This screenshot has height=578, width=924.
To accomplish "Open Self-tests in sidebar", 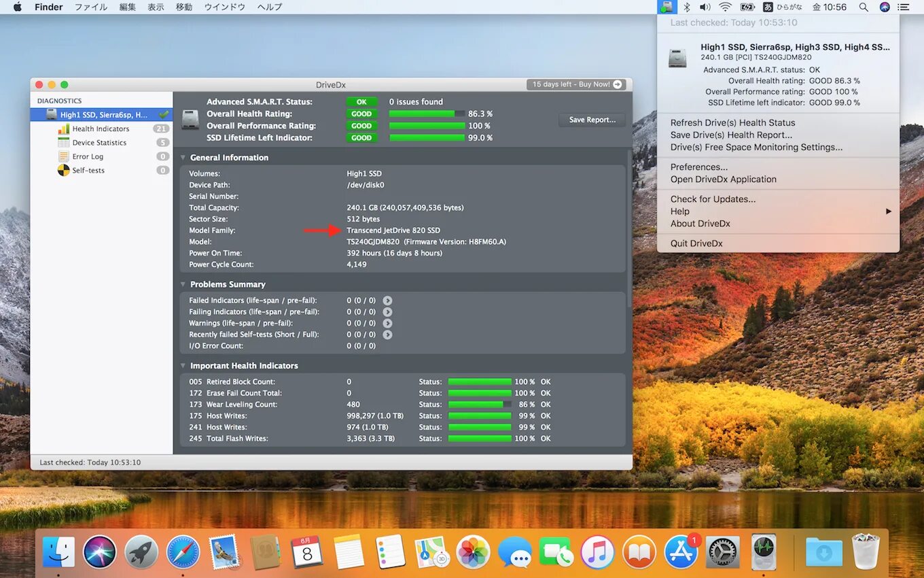I will 88,171.
